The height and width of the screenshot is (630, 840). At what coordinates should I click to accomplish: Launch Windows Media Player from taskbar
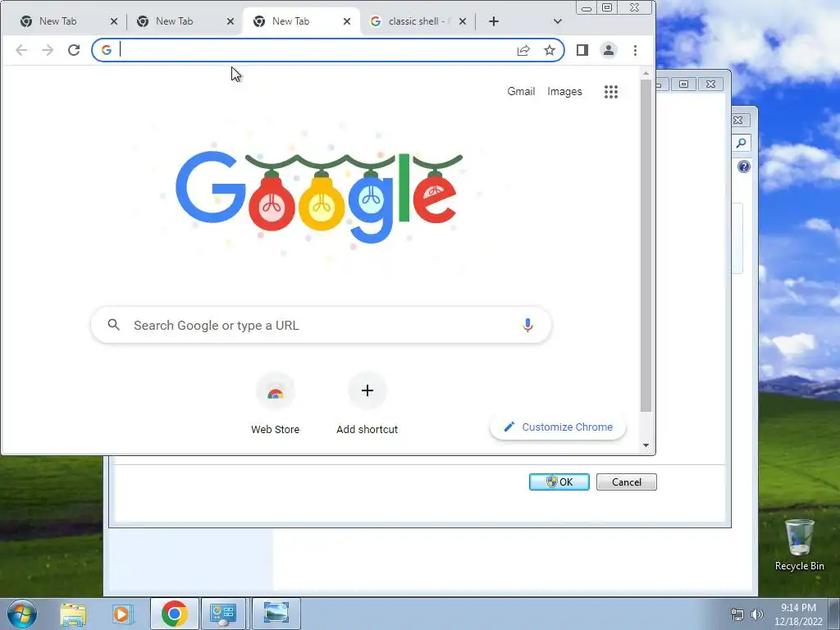[121, 614]
